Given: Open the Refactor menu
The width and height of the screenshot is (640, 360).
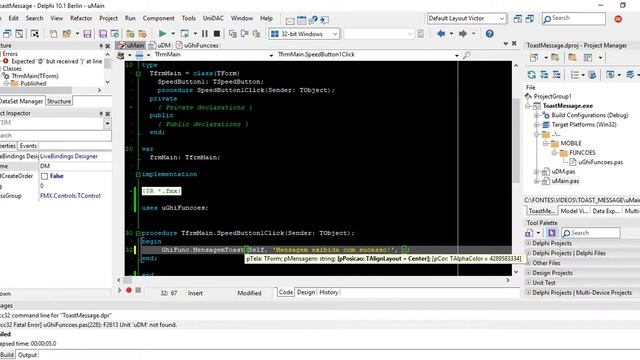Looking at the screenshot, I should [81, 18].
